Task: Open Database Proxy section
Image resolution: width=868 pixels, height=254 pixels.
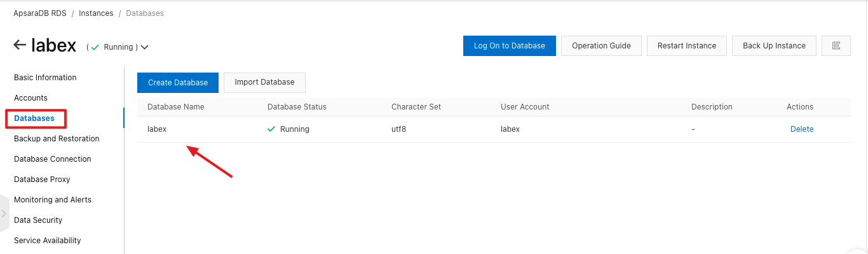Action: 42,180
